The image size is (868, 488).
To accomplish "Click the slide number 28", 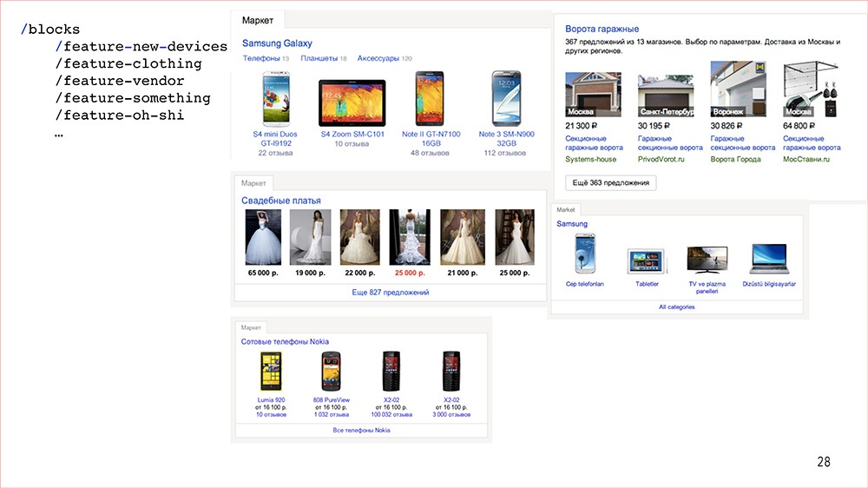I will (824, 462).
